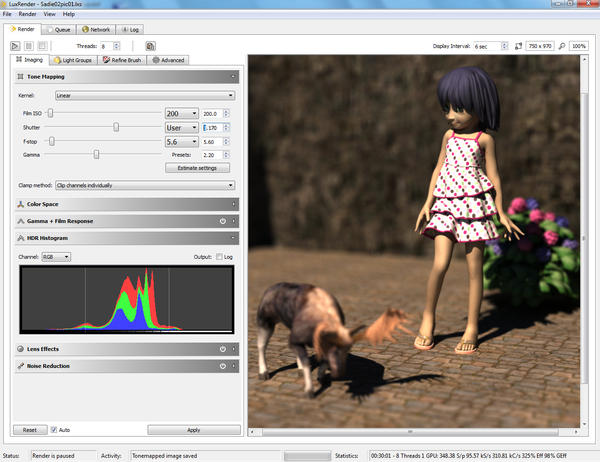Click the Film ISO 200.0 value field
This screenshot has width=600, height=462.
tap(212, 114)
